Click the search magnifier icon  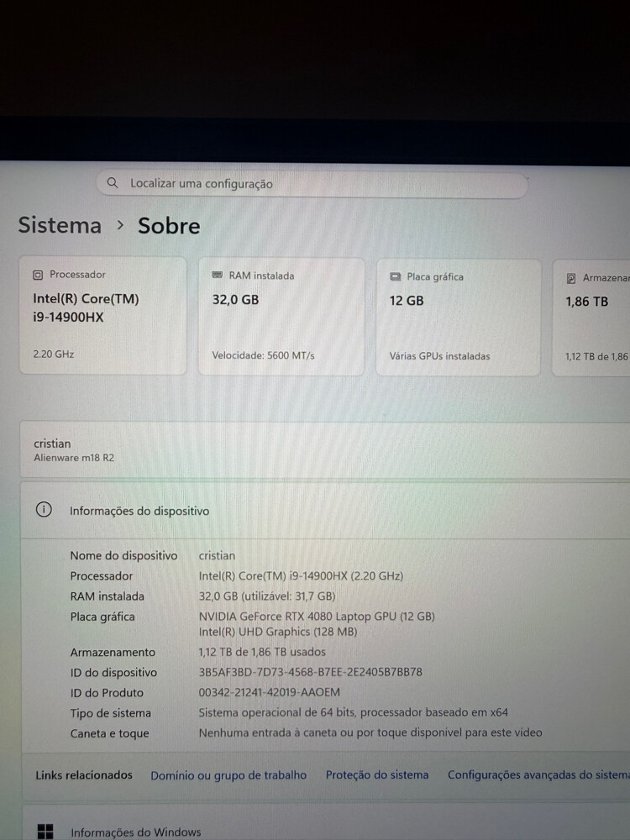coord(113,182)
